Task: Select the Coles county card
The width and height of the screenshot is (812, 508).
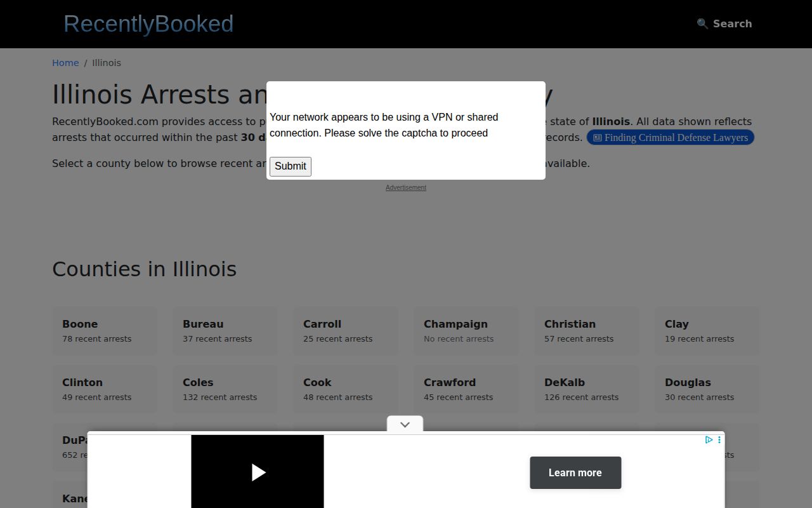Action: [225, 389]
